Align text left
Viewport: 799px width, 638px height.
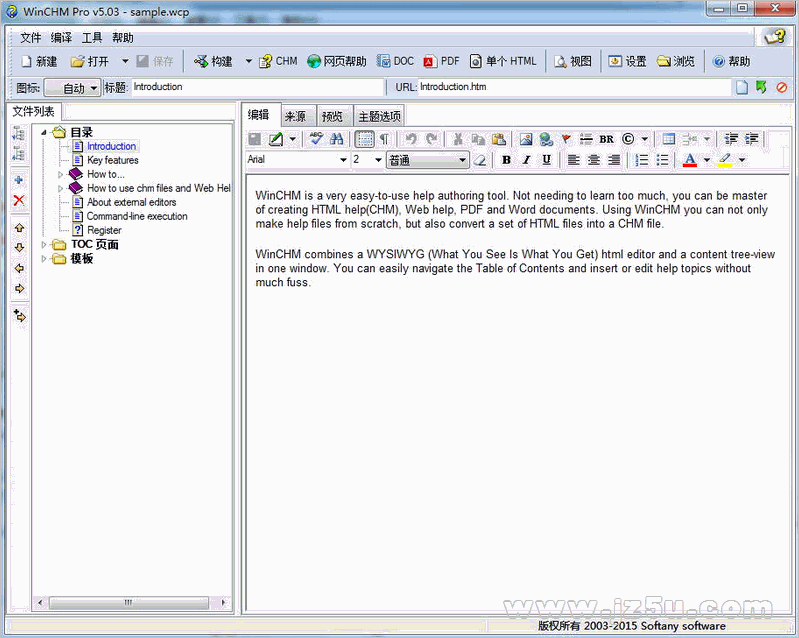574,160
